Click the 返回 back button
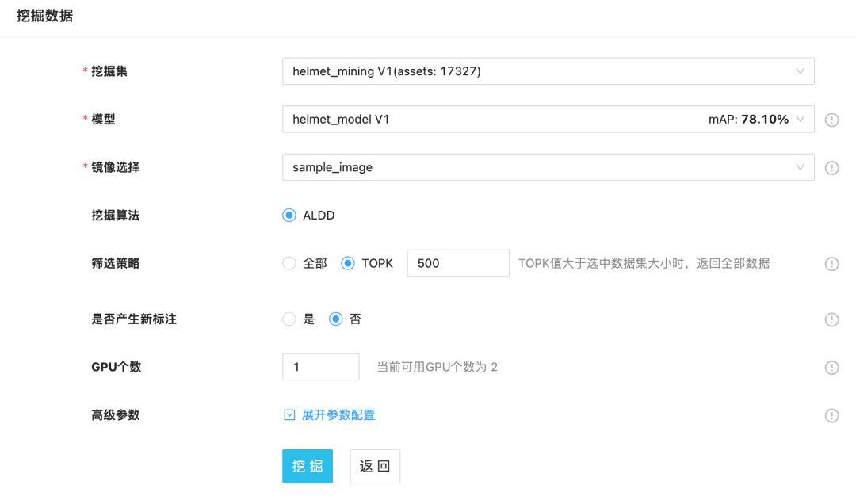This screenshot has height=504, width=856. (375, 467)
